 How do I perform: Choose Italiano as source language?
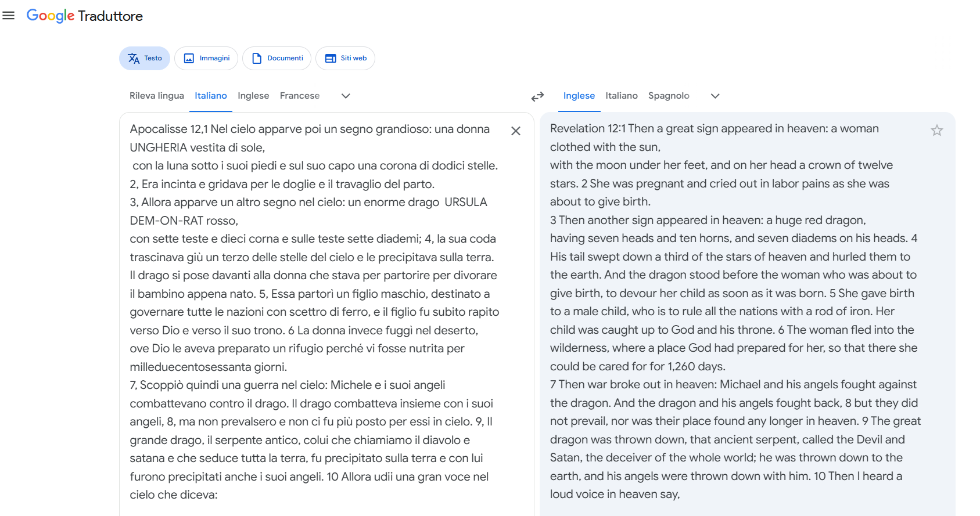pyautogui.click(x=211, y=96)
